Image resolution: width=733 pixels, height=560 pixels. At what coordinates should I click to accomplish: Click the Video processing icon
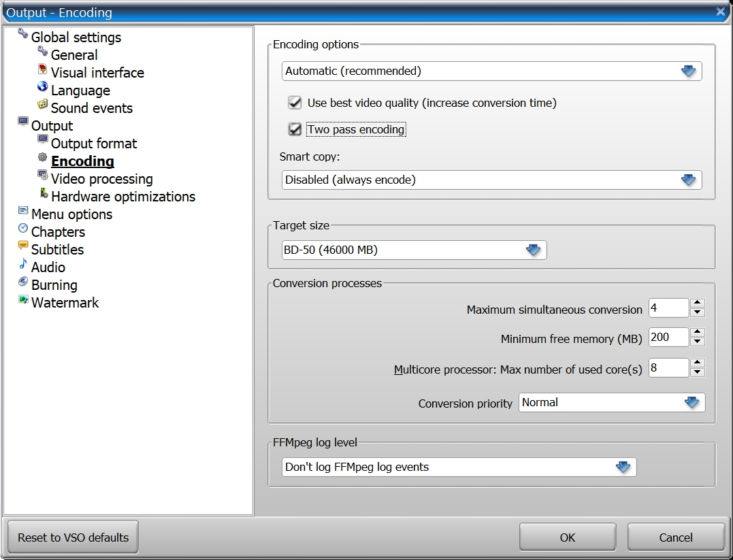coord(43,176)
